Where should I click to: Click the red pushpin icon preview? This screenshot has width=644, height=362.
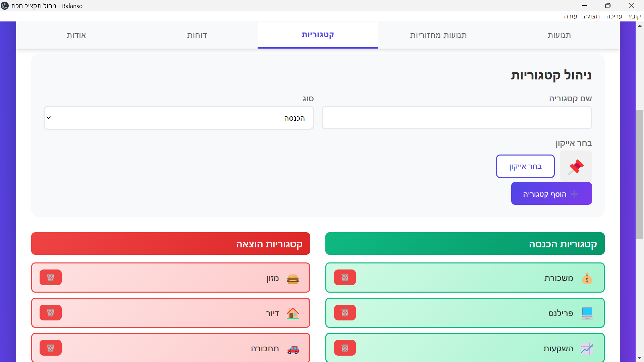click(x=576, y=167)
